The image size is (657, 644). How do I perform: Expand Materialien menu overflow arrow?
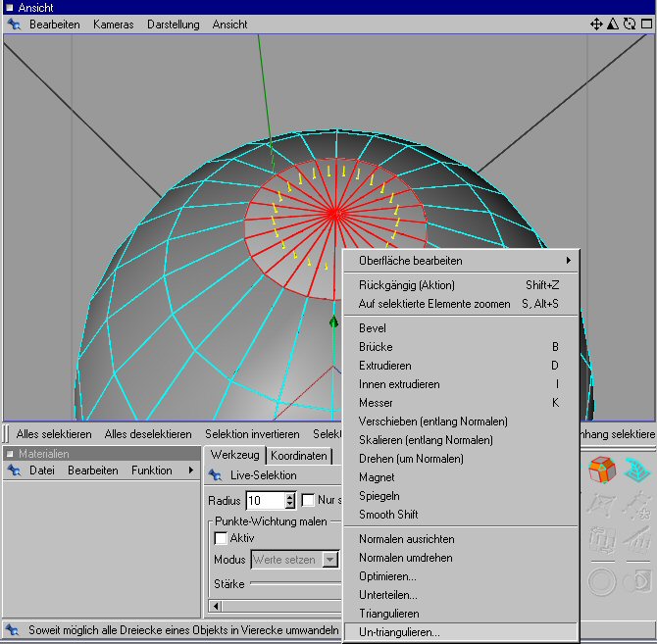[x=190, y=471]
